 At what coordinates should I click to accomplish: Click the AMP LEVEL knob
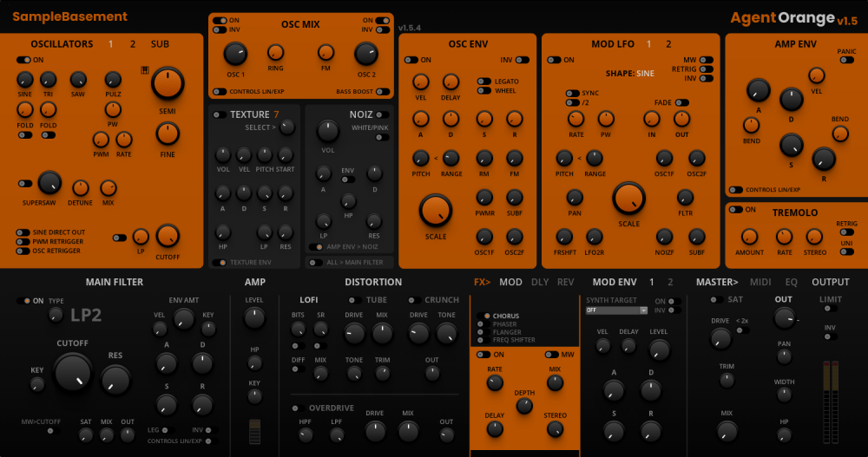point(254,318)
